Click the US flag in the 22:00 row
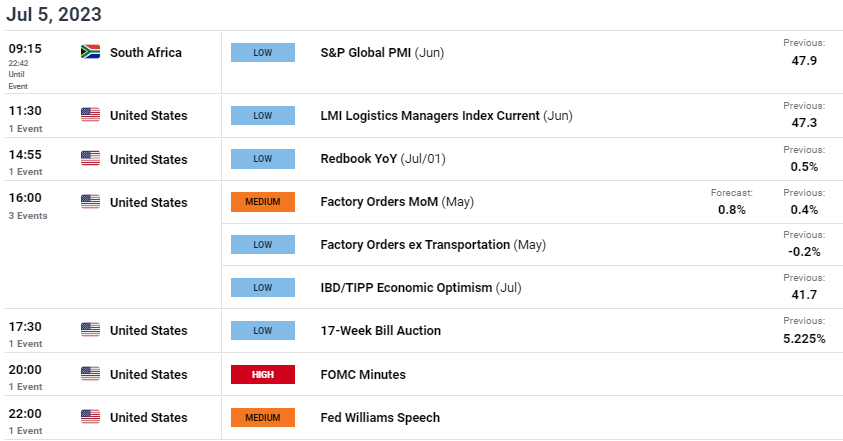Viewport: 843px width, 441px height. coord(90,417)
